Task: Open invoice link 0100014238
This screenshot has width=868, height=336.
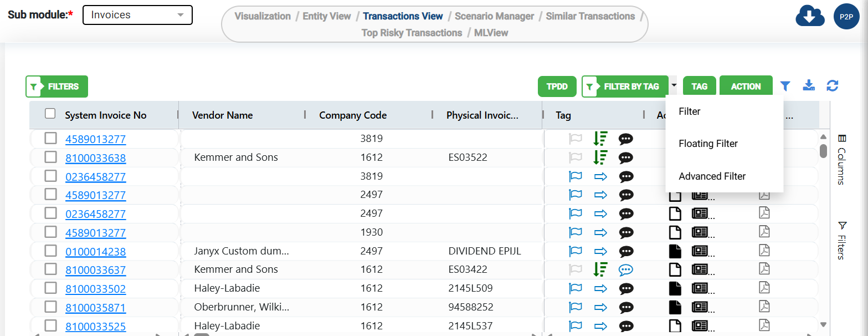Action: pos(95,252)
